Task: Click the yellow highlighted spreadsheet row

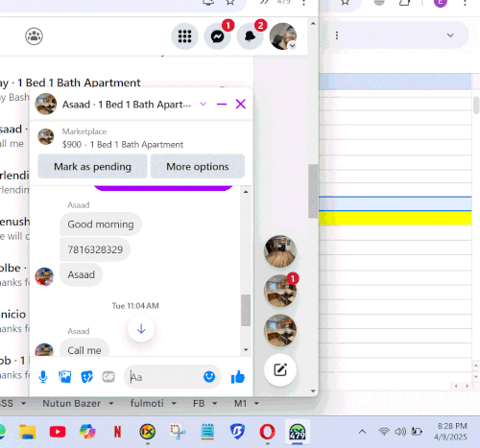Action: 396,219
